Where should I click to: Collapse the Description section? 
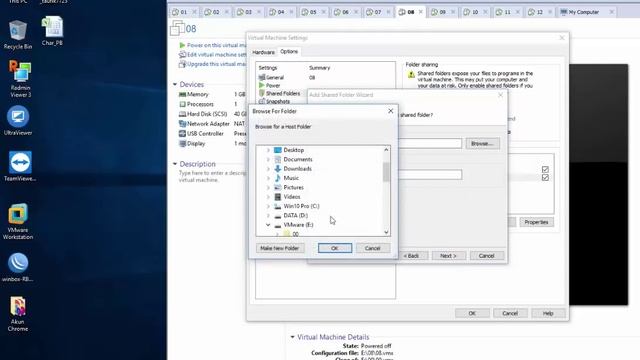tap(175, 164)
